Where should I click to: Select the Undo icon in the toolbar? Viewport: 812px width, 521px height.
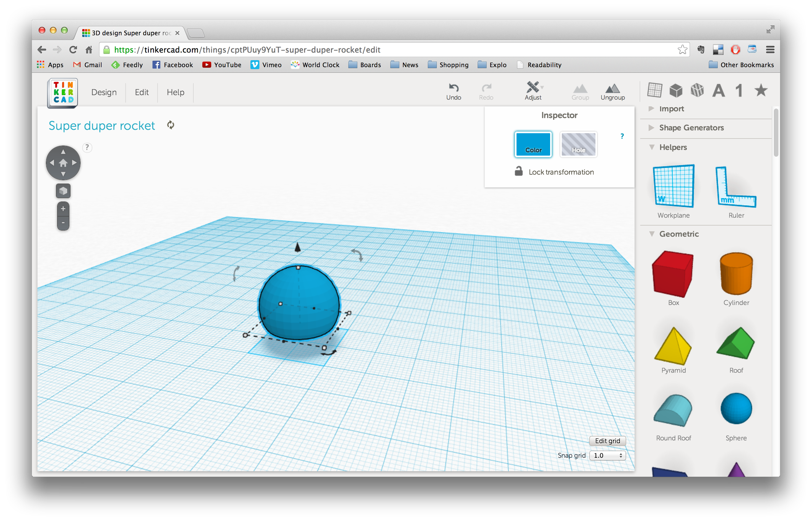453,91
